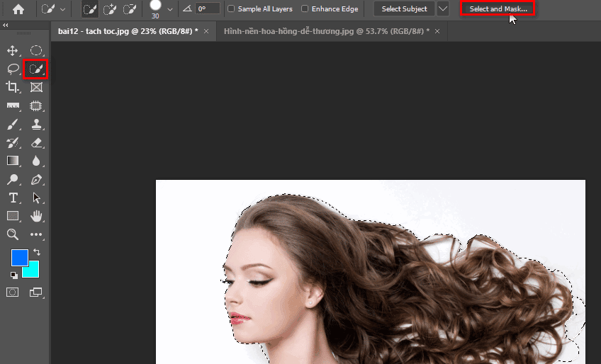Open Select and Mask workspace
The height and width of the screenshot is (364, 601).
pyautogui.click(x=498, y=8)
